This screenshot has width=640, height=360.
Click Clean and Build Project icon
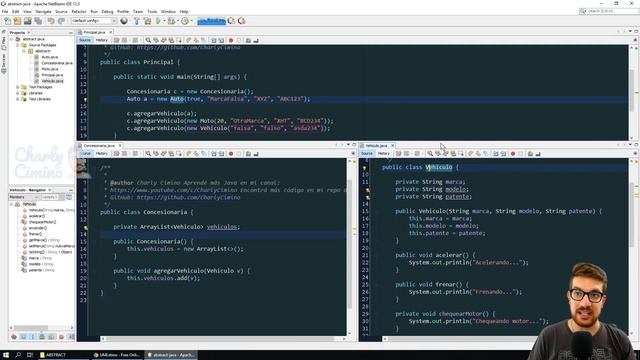147,21
